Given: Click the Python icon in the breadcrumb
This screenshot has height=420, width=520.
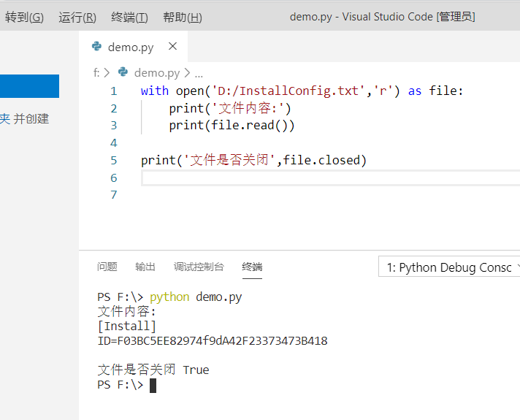Looking at the screenshot, I should click(x=123, y=72).
